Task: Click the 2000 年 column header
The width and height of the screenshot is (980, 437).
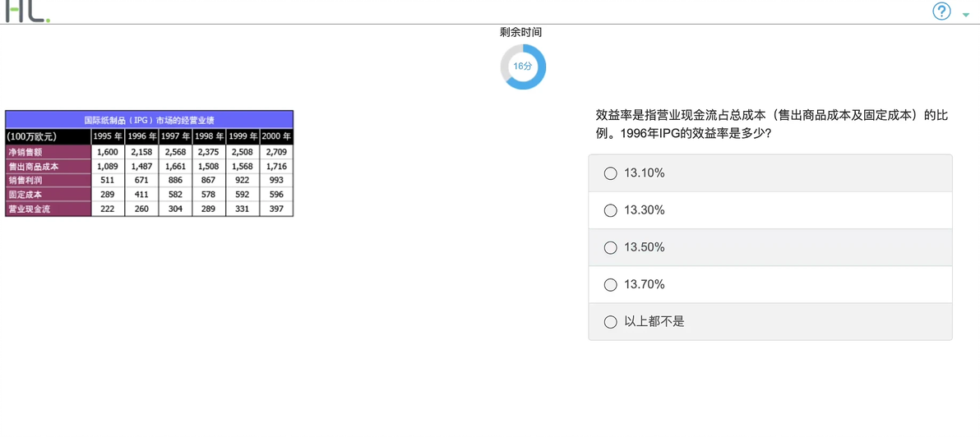Action: tap(276, 136)
